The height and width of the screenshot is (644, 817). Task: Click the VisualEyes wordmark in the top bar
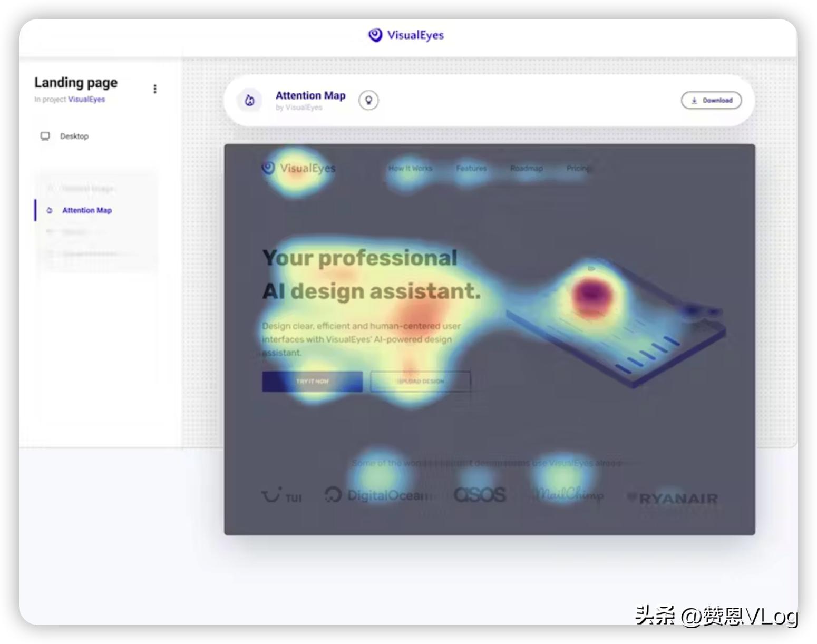(x=415, y=35)
